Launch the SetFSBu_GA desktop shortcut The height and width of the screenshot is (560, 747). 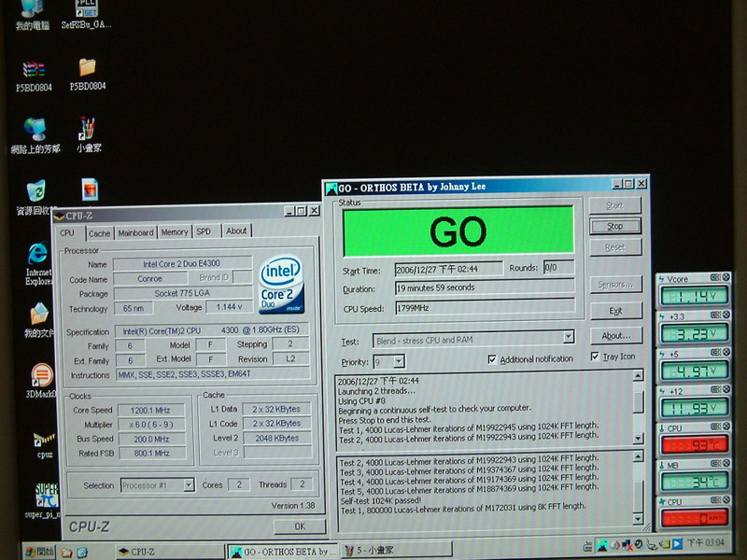coord(86,14)
